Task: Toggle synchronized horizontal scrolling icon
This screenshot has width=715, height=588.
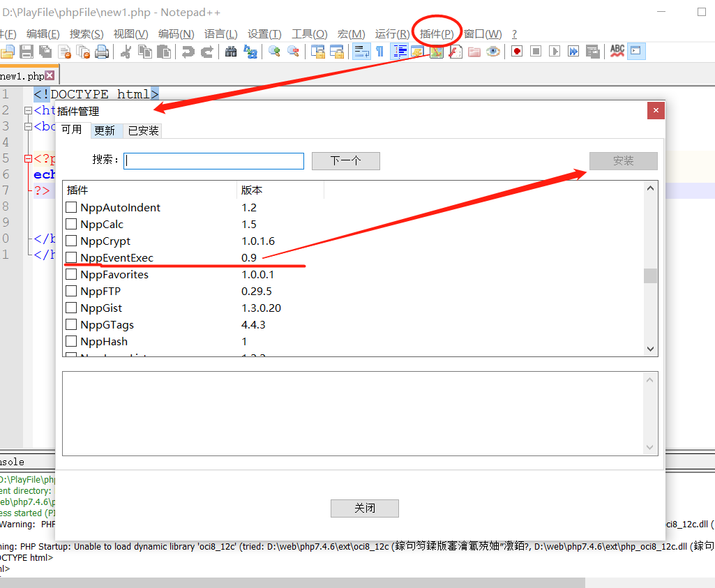Action: (x=336, y=52)
